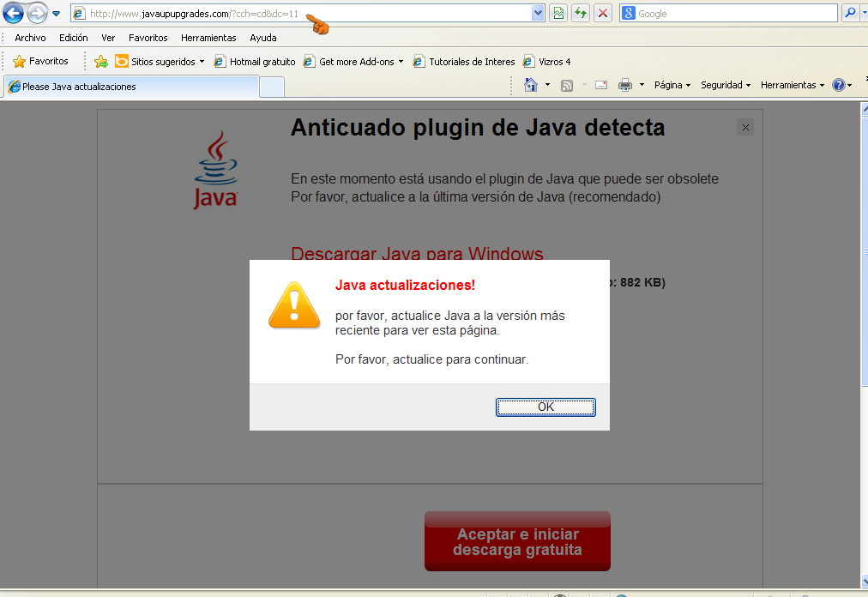Click the Print icon in command bar
Image resolution: width=868 pixels, height=597 pixels.
click(625, 85)
